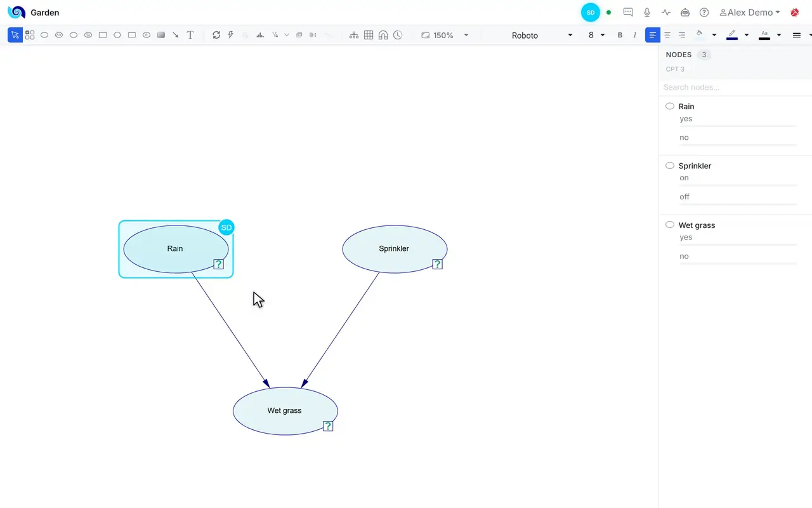Expand the fill color dropdown arrow
Viewport: 812px width, 508px height.
click(x=714, y=35)
